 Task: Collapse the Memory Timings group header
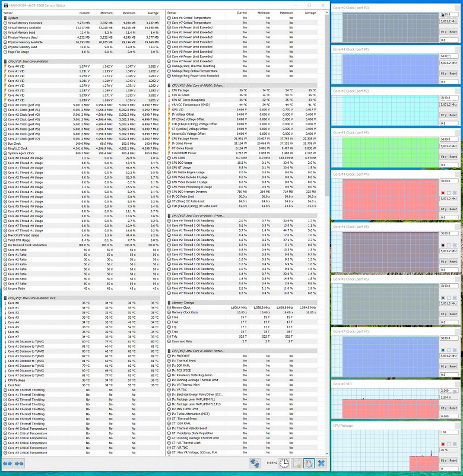[x=242, y=303]
